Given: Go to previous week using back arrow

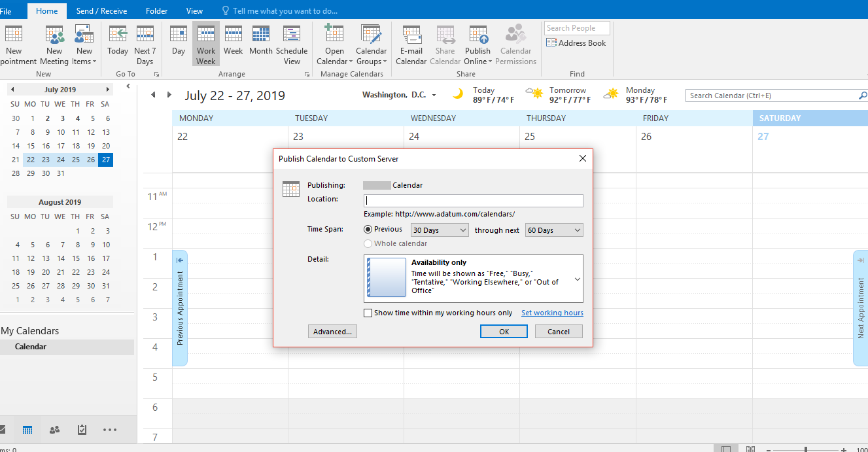Looking at the screenshot, I should 153,95.
